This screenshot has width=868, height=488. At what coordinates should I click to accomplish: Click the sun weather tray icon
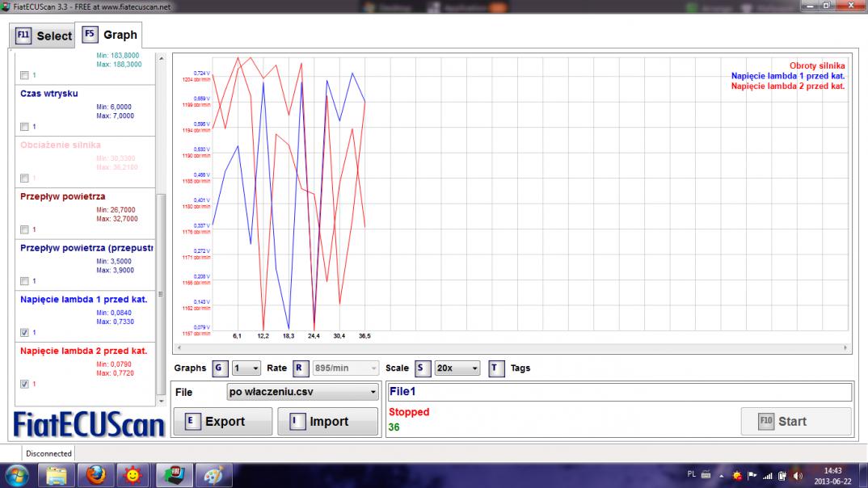[737, 475]
